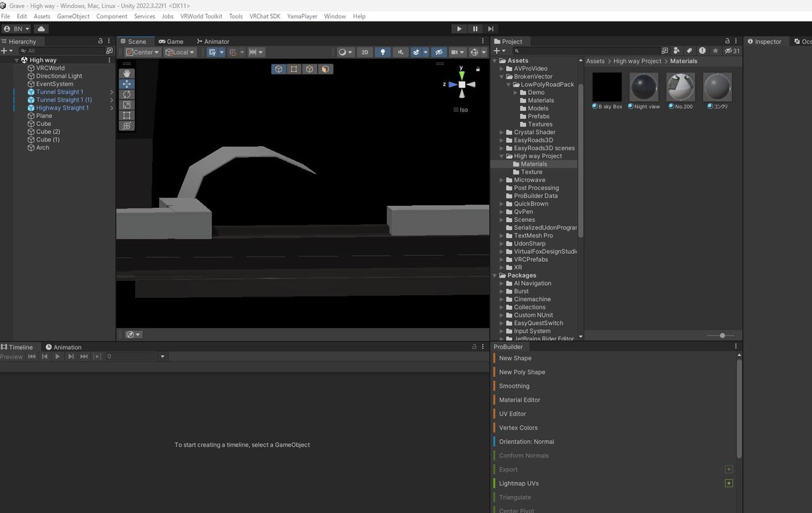Open Lightmap UVs options plus icon
Screen dimensions: 812x513
pyautogui.click(x=729, y=483)
